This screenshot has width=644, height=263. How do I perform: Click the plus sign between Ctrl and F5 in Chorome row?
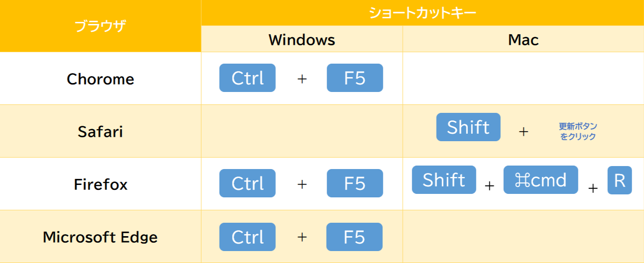coord(302,79)
